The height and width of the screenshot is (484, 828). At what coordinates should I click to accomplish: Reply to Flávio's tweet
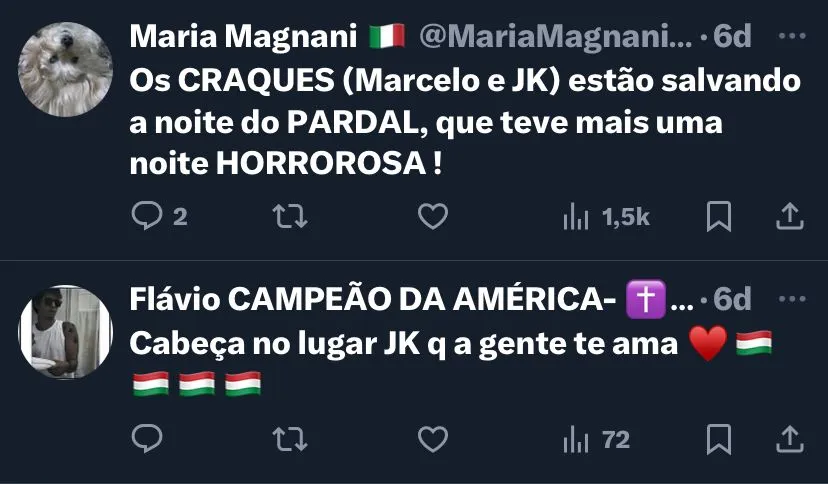147,439
